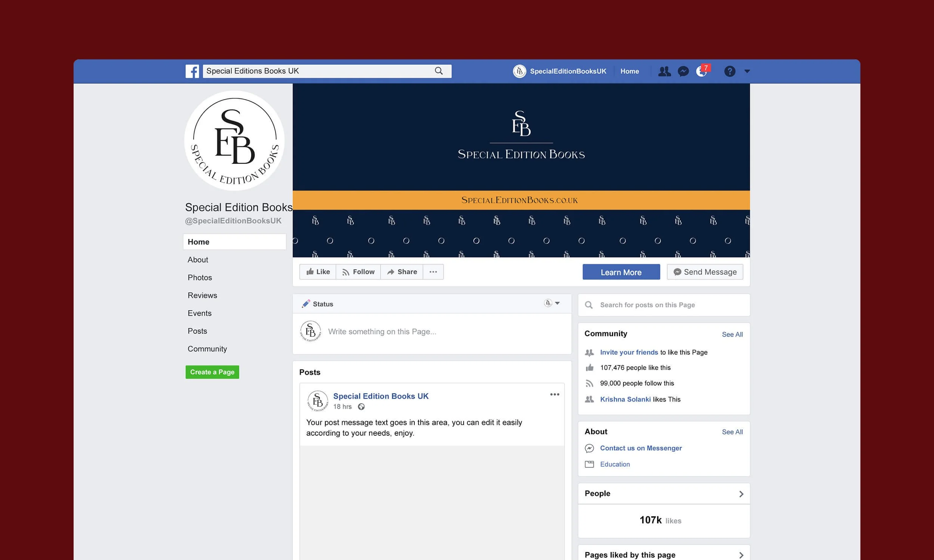Viewport: 934px width, 560px height.
Task: Click the category icon beside Education
Action: [x=589, y=464]
